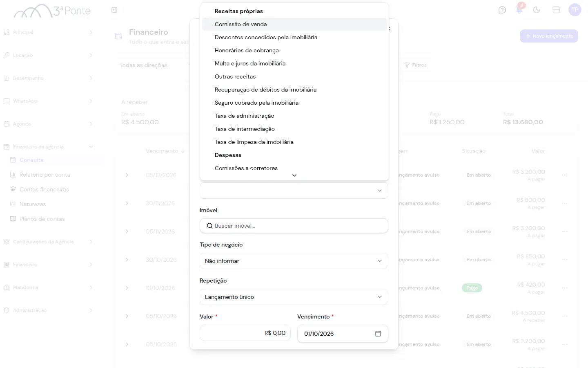The image size is (588, 368).
Task: Choose 'Taxa de limpeza da imobiliária'
Action: pos(294,142)
